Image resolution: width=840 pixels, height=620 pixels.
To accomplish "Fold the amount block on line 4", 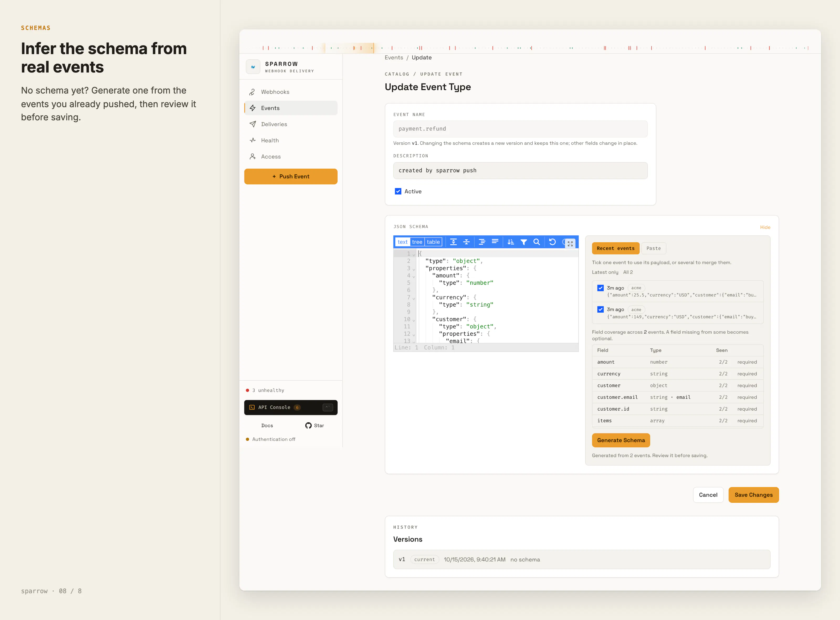I will [414, 276].
